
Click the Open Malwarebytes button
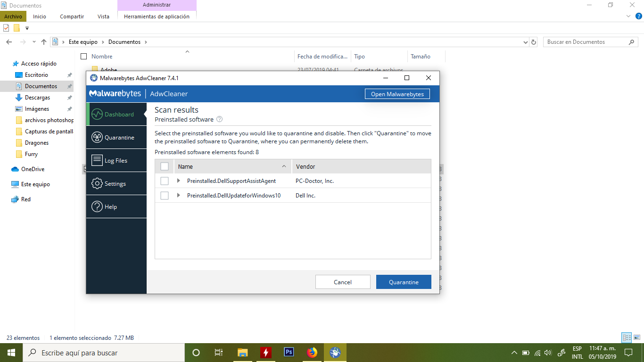point(397,94)
